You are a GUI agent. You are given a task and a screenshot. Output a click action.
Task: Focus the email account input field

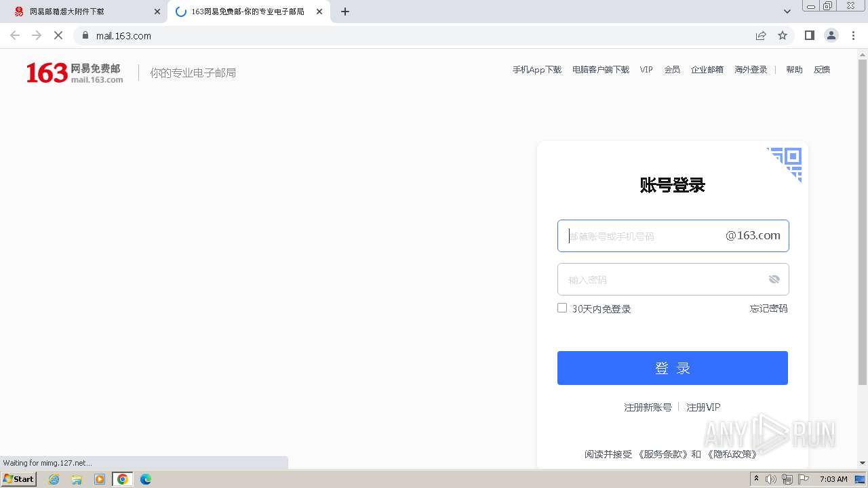pyautogui.click(x=673, y=236)
